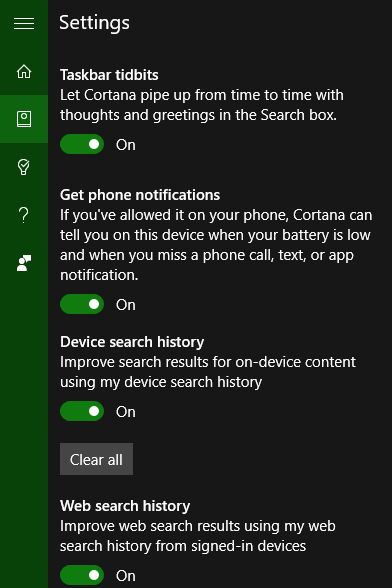
Task: Toggle the Device search history switch
Action: point(82,411)
